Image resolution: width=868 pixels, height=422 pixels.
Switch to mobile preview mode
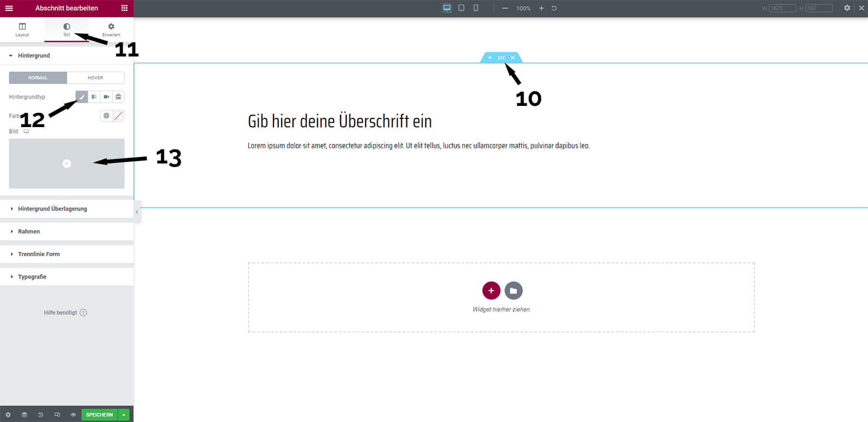click(x=476, y=8)
